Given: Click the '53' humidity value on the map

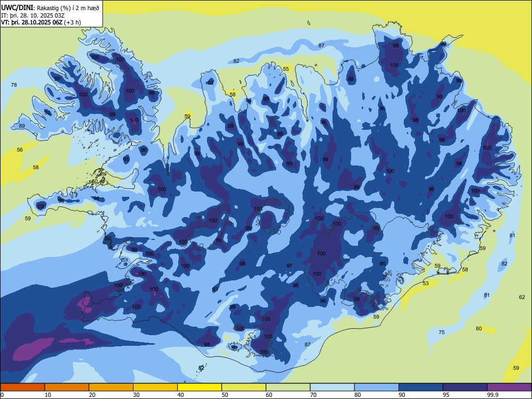Looking at the screenshot, I should pyautogui.click(x=426, y=284).
